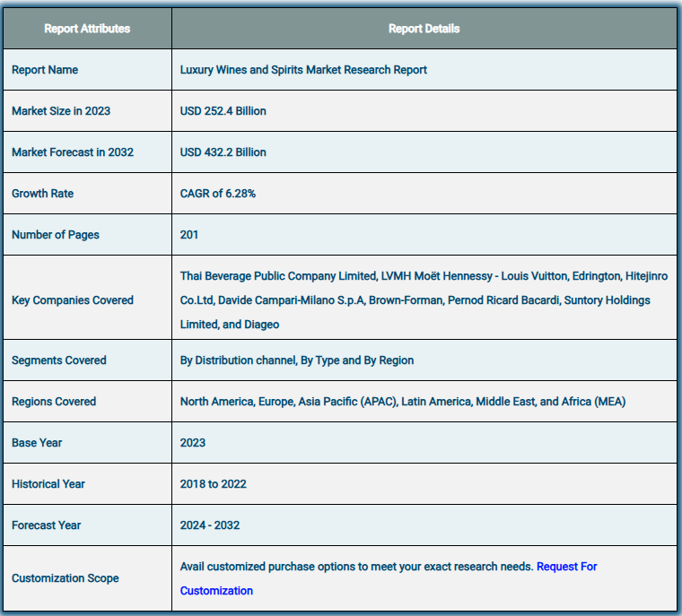The image size is (682, 616).
Task: Click the Customization Scope label
Action: (x=66, y=578)
